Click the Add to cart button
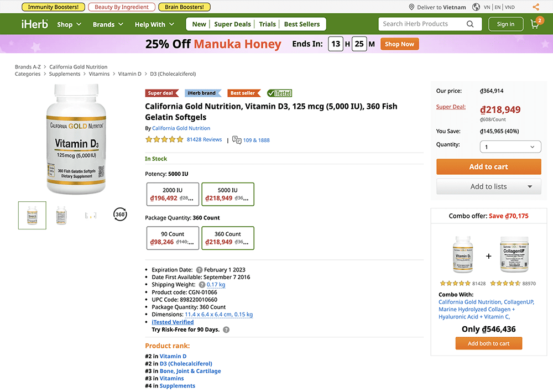The height and width of the screenshot is (392, 553). [488, 166]
